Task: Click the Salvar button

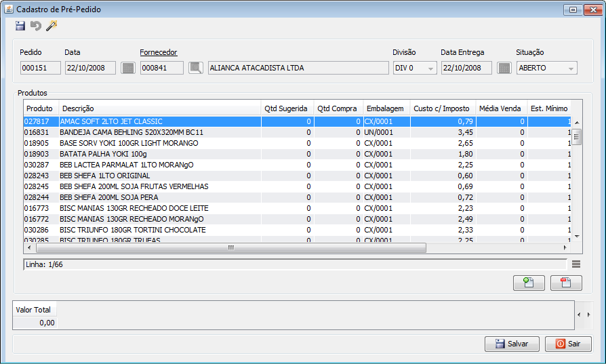Action: (x=512, y=344)
